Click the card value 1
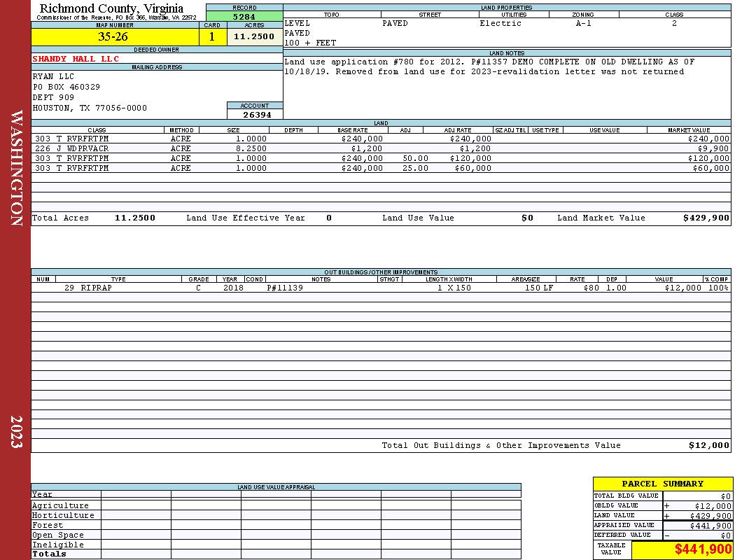This screenshot has width=735, height=560. pos(212,36)
